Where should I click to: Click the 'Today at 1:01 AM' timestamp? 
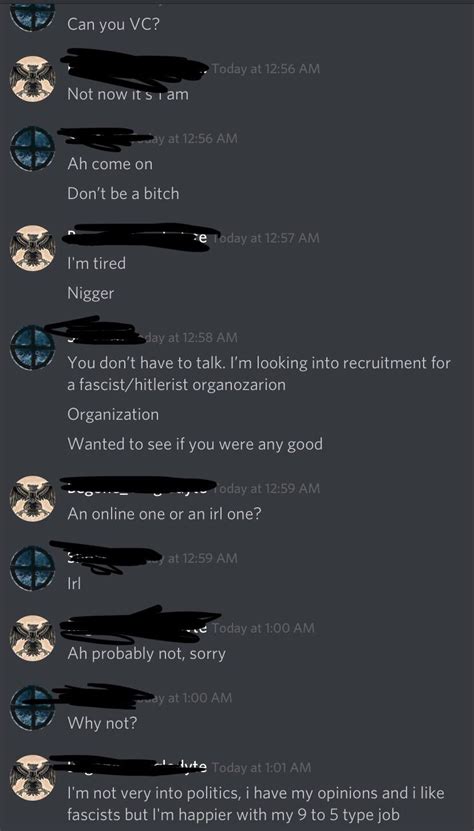coord(261,767)
